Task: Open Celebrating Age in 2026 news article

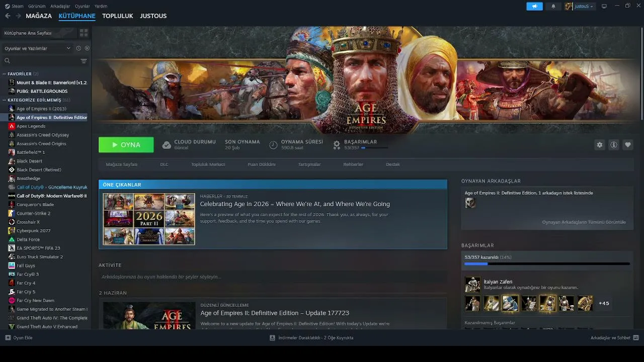Action: pyautogui.click(x=295, y=204)
